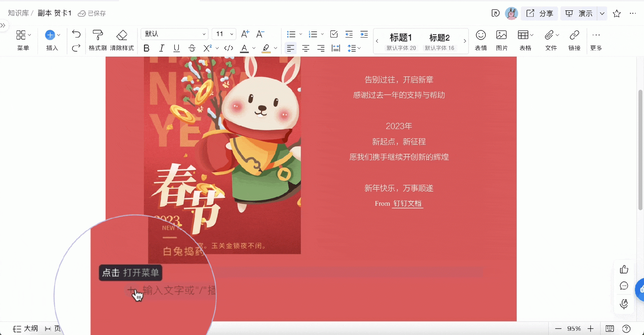Center align text

tap(306, 48)
